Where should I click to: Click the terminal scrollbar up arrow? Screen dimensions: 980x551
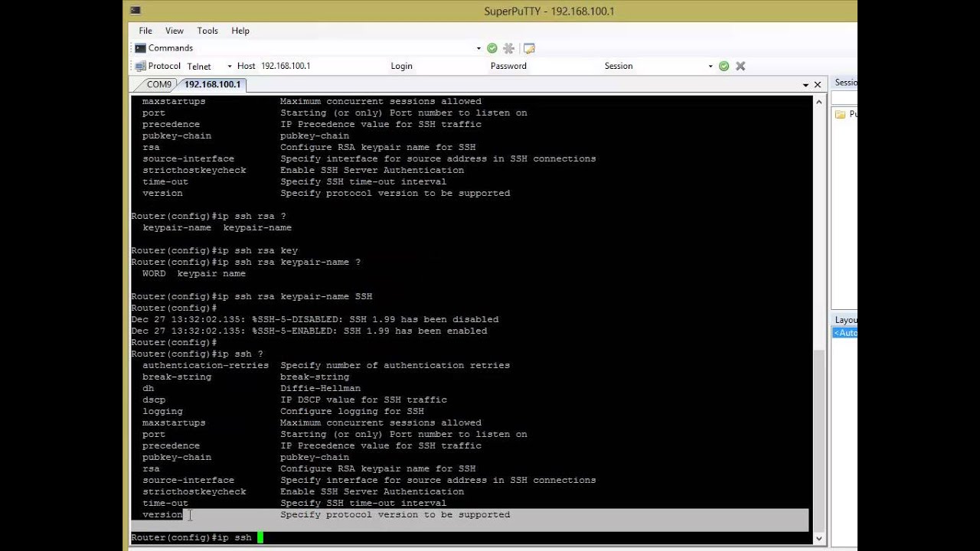click(x=818, y=102)
